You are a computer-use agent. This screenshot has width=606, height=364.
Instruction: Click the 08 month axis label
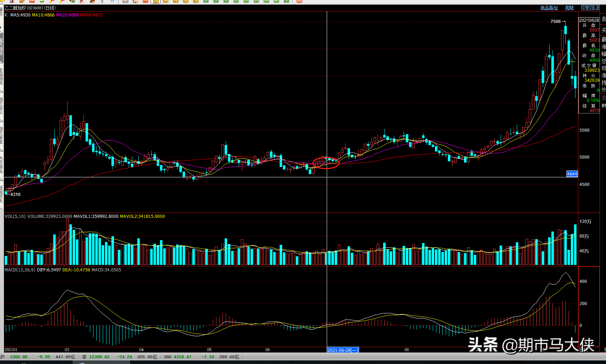click(407, 350)
